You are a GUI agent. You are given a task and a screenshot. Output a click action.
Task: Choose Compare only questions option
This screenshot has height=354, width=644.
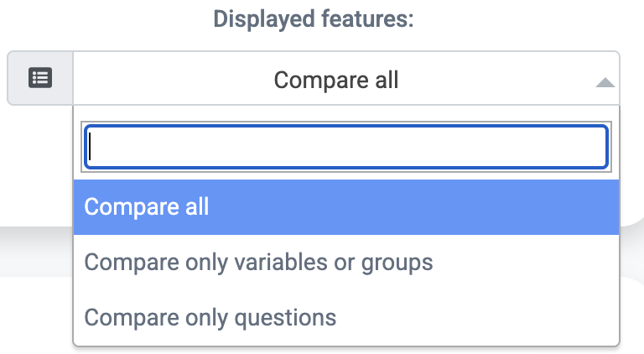346,317
